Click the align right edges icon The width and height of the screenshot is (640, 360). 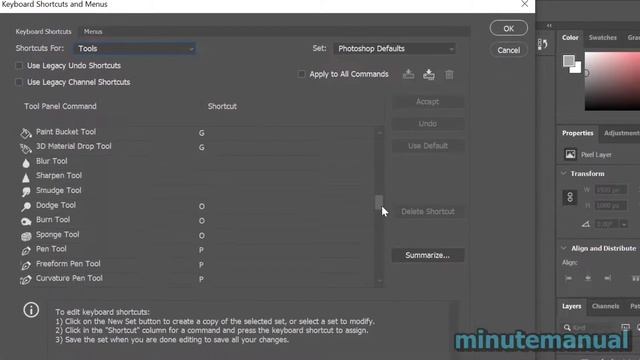point(608,278)
